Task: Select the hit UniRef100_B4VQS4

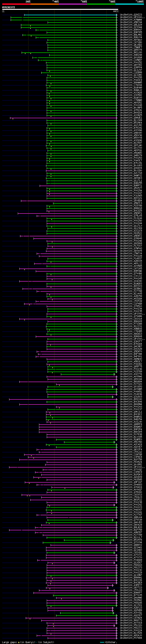Action: pyautogui.click(x=131, y=113)
